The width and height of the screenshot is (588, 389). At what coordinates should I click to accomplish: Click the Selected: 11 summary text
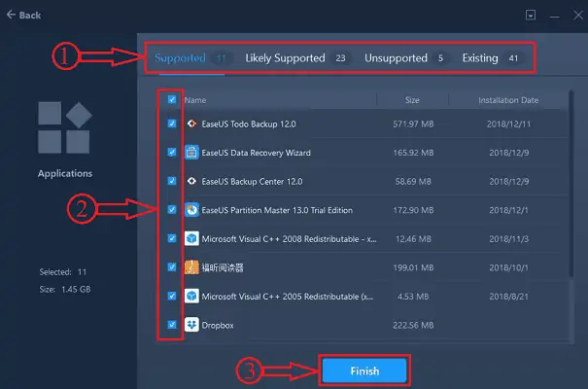coord(63,271)
